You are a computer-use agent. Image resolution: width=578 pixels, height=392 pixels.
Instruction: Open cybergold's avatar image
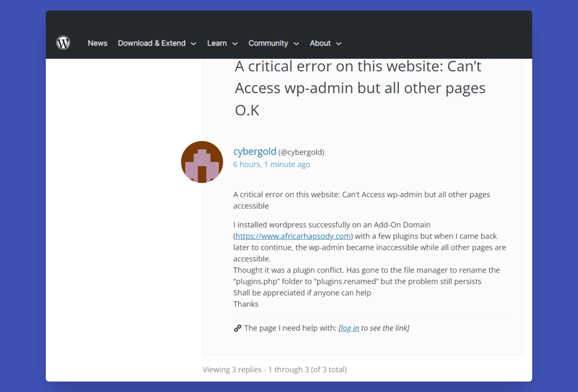click(x=202, y=162)
